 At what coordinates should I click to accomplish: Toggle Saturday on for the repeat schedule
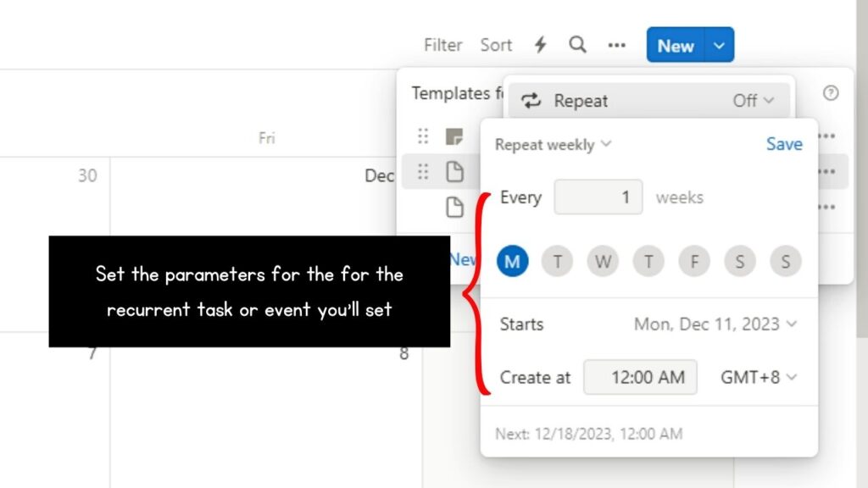(739, 261)
